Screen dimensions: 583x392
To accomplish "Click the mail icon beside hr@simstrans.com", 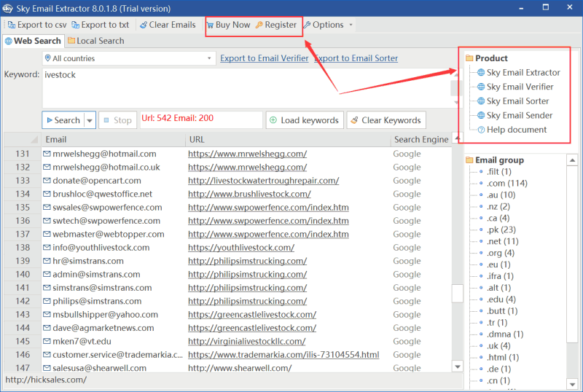I will pos(47,261).
